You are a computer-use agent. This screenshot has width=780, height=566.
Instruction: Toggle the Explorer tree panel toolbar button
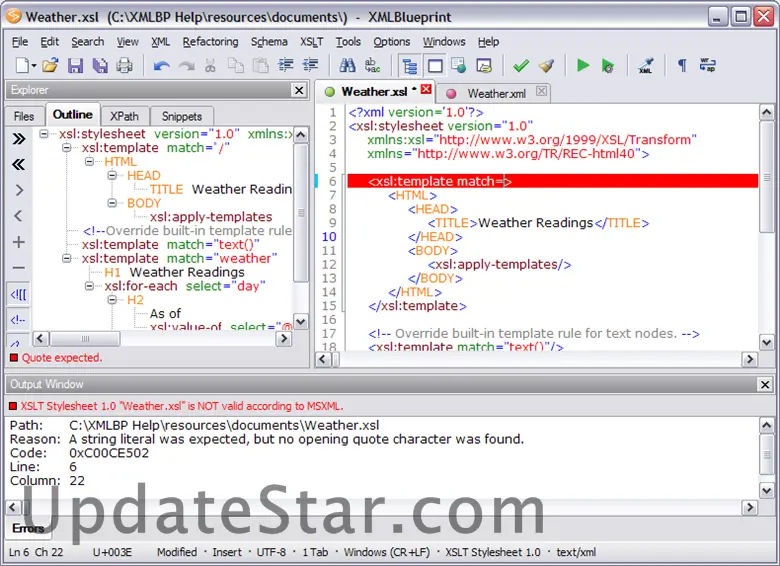[410, 66]
